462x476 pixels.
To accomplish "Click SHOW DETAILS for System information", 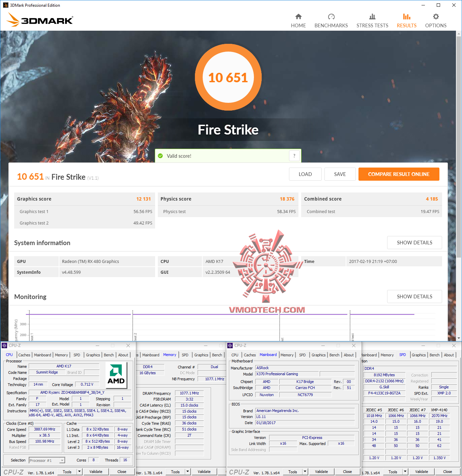I will [x=414, y=242].
